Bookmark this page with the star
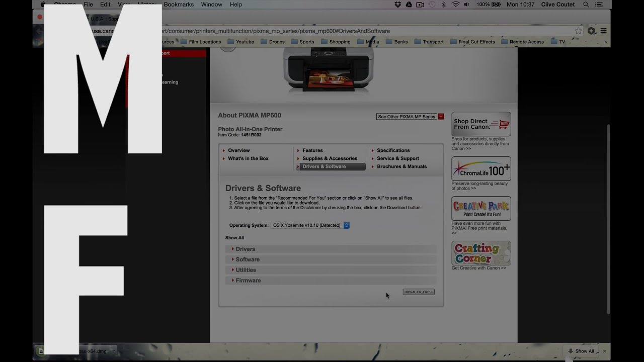The width and height of the screenshot is (644, 362). (x=579, y=31)
